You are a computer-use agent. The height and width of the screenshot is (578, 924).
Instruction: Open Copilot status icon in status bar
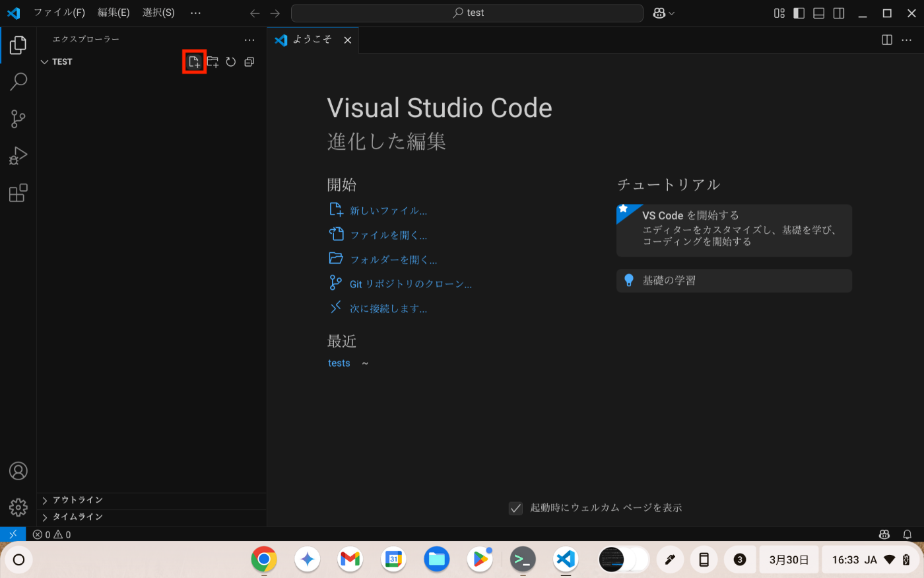coord(884,534)
